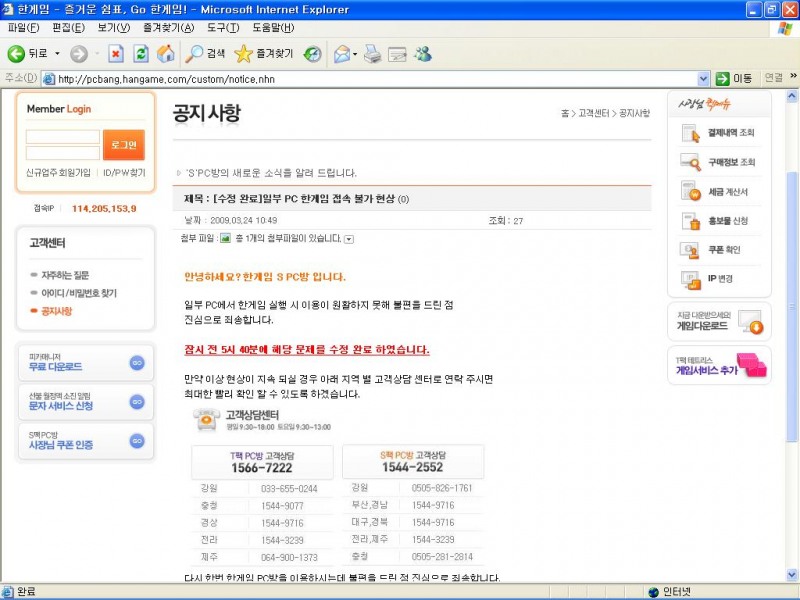Viewport: 800px width, 600px height.
Task: Click the login ID input field
Action: 63,137
